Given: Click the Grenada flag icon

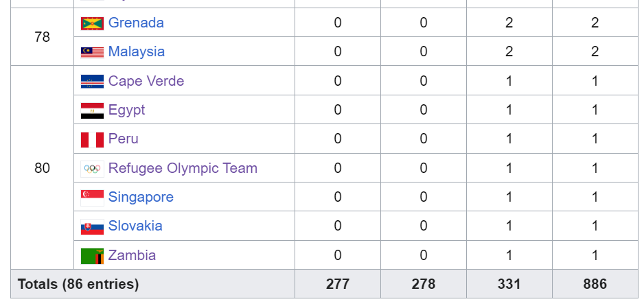Looking at the screenshot, I should click(x=92, y=23).
